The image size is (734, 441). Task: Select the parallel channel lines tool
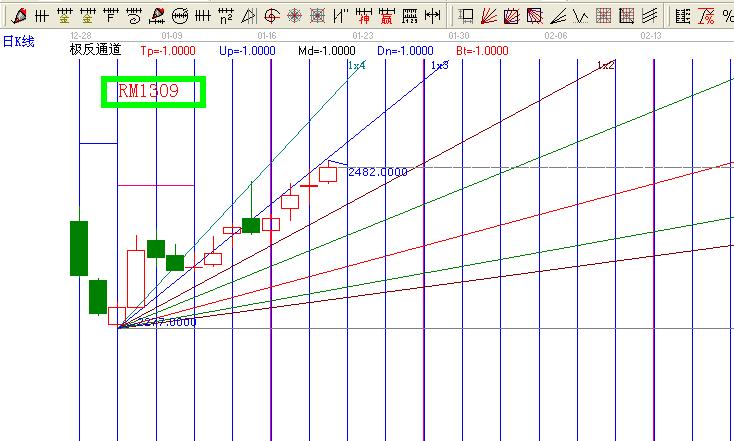649,15
